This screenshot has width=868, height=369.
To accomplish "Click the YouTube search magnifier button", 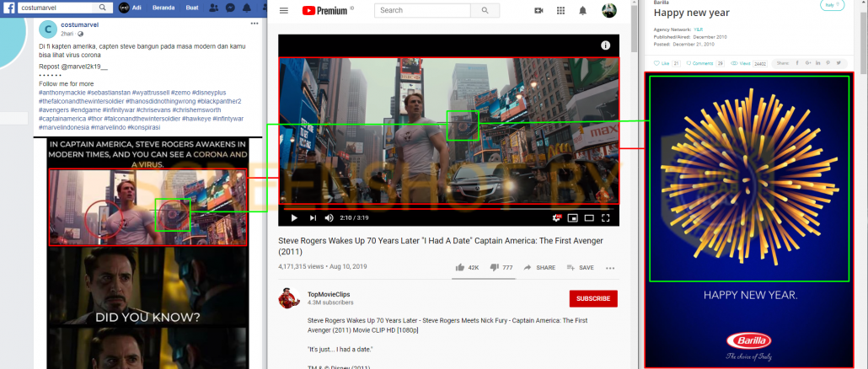I will 485,10.
